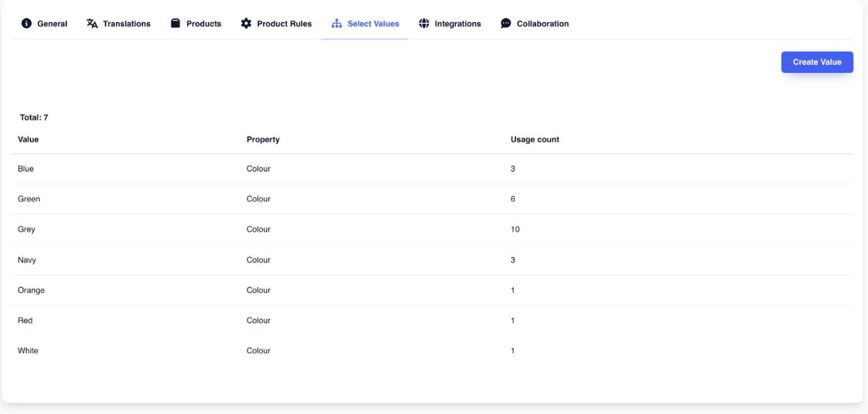Click the Collaboration chat bubble icon
Viewport: 868px width, 414px height.
(x=506, y=24)
